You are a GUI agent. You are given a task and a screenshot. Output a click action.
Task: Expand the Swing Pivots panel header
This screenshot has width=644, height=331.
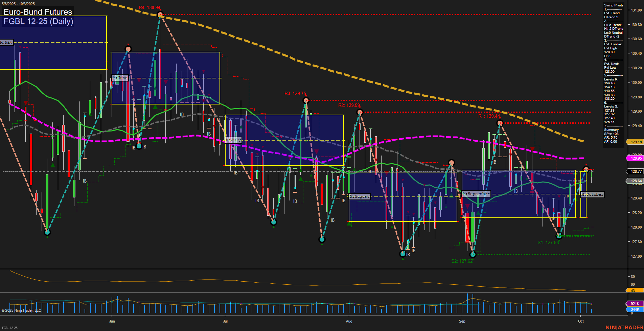612,5
